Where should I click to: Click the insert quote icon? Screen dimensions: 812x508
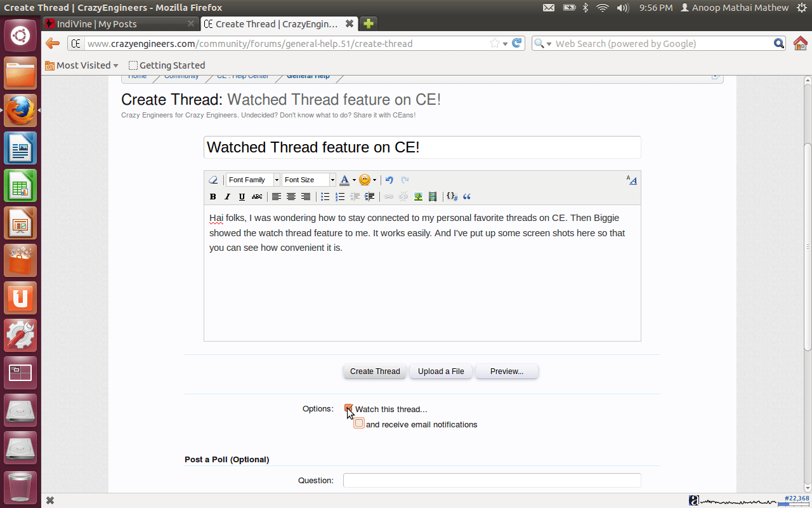[x=467, y=197]
